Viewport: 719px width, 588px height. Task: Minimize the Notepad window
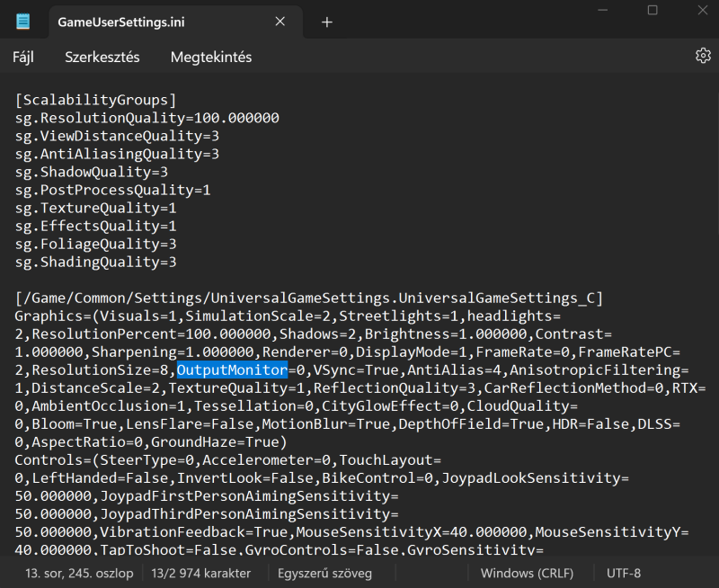[x=603, y=10]
